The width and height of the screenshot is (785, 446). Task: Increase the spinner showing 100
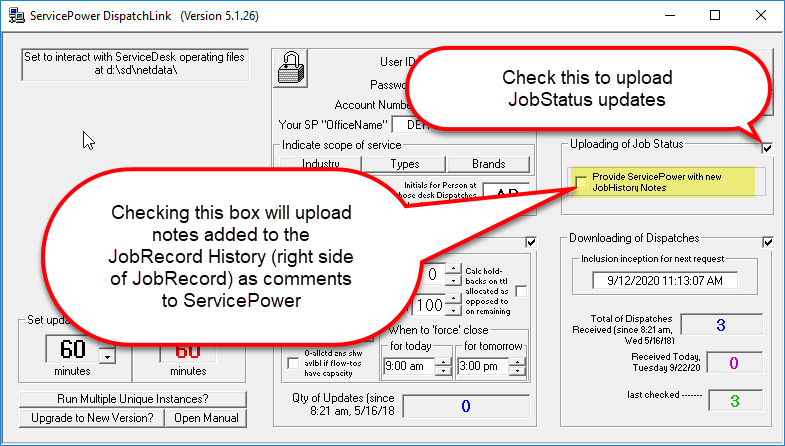pos(453,299)
